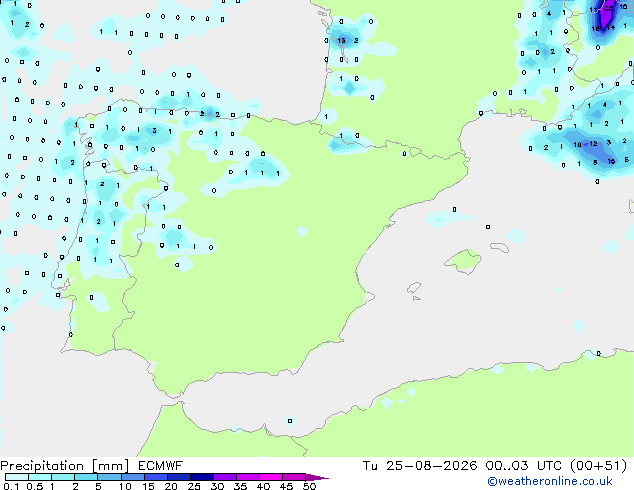This screenshot has width=634, height=490.
Task: Click dark navy swatch between 25 and 30
Action: 201,477
